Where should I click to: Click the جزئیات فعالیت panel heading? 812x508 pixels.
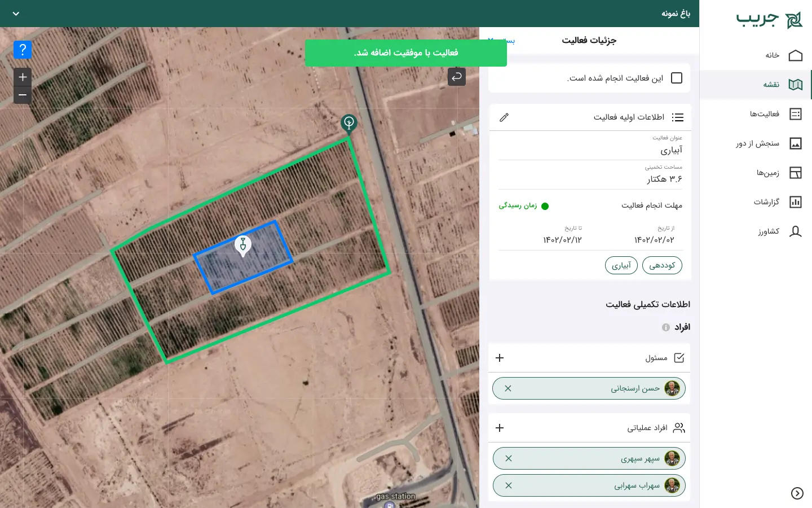point(589,40)
